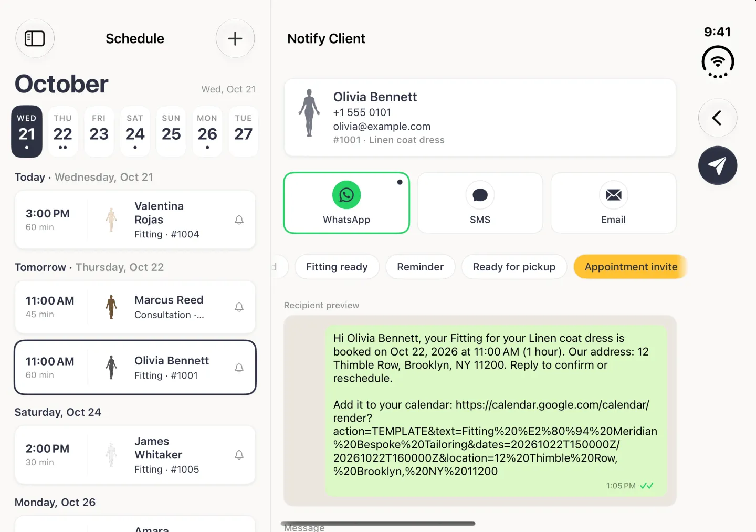Viewport: 756px width, 532px height.
Task: Click the 1:05 PM message timestamp
Action: (x=621, y=486)
